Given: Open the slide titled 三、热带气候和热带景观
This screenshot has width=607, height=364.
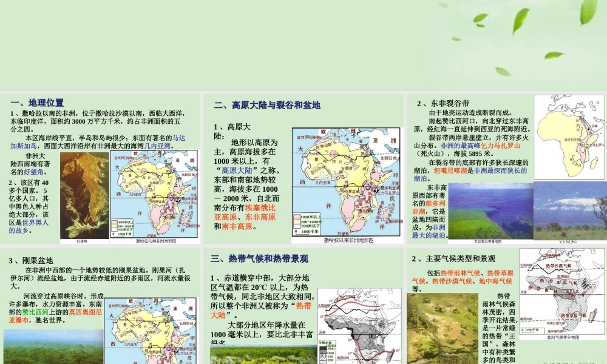Looking at the screenshot, I should click(x=303, y=306).
